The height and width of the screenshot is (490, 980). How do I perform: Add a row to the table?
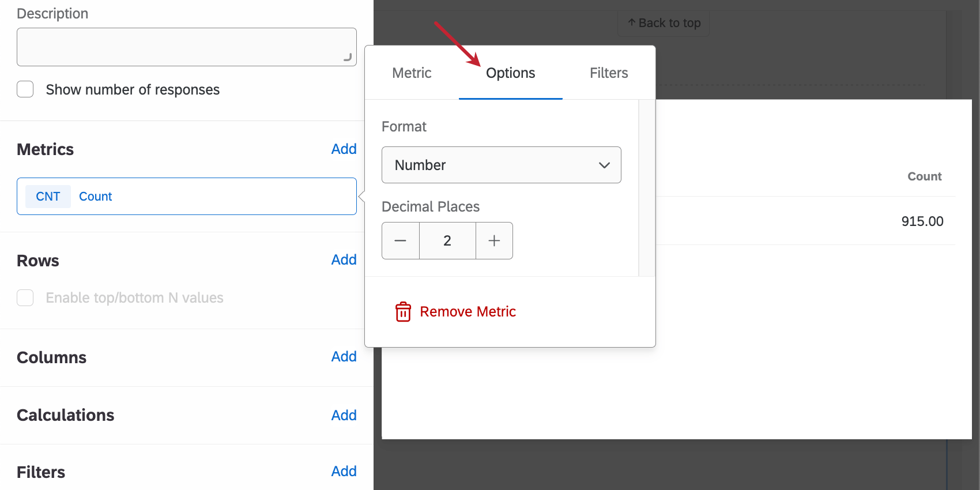click(x=344, y=260)
